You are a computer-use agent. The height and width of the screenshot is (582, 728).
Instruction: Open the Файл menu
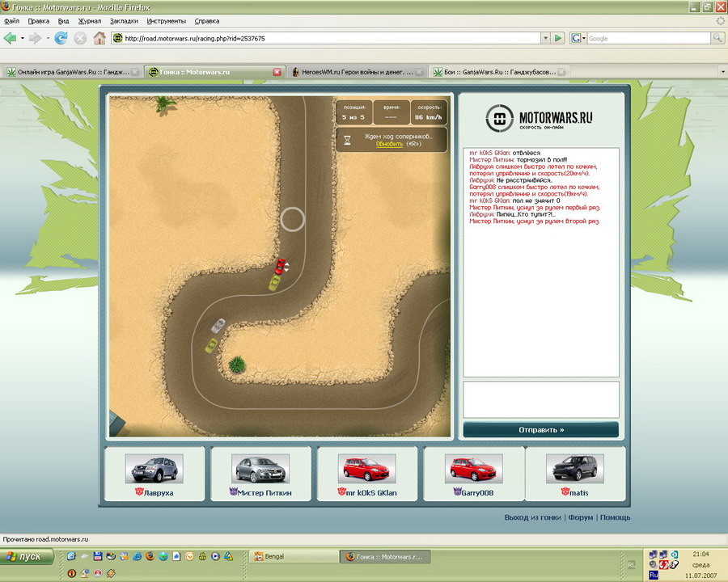tap(11, 21)
